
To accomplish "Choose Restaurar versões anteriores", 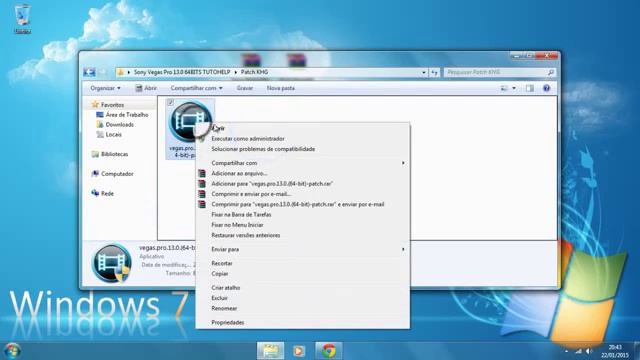I will click(303, 235).
